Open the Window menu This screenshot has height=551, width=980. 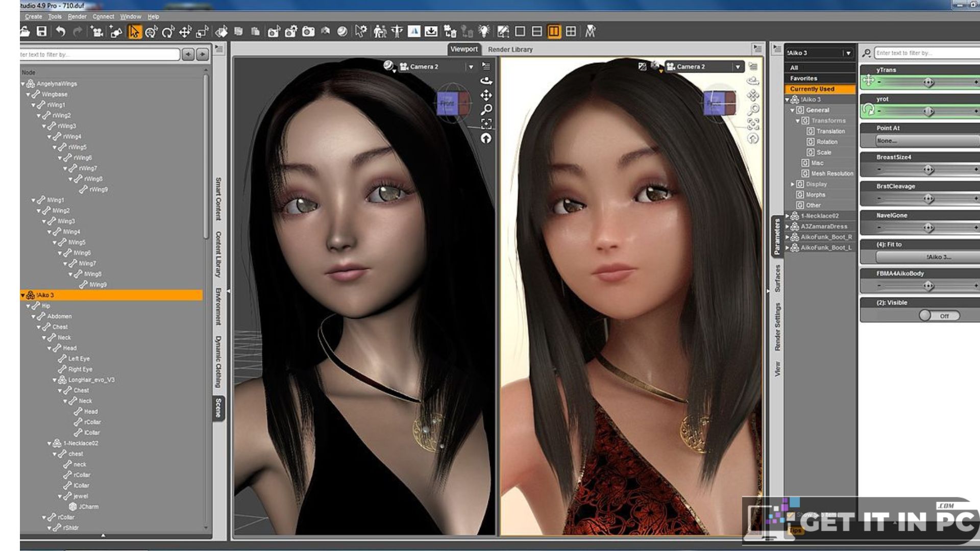[x=131, y=16]
